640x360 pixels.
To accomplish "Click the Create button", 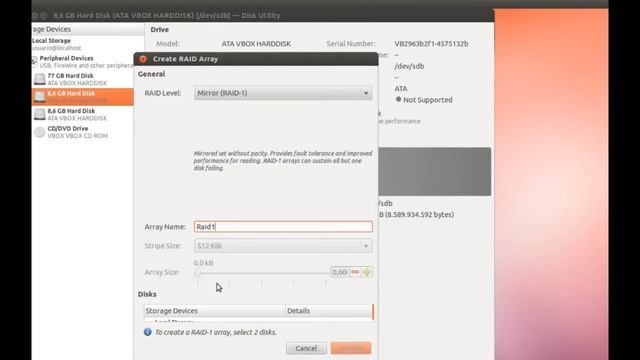I will tap(351, 348).
